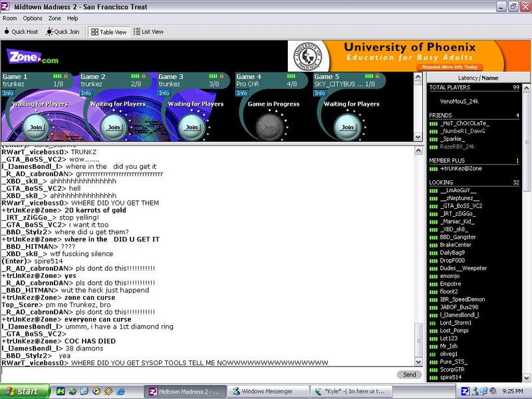Viewport: 532px width, 399px height.
Task: Launch the green K icon in Quick Launch
Action: pos(61,392)
